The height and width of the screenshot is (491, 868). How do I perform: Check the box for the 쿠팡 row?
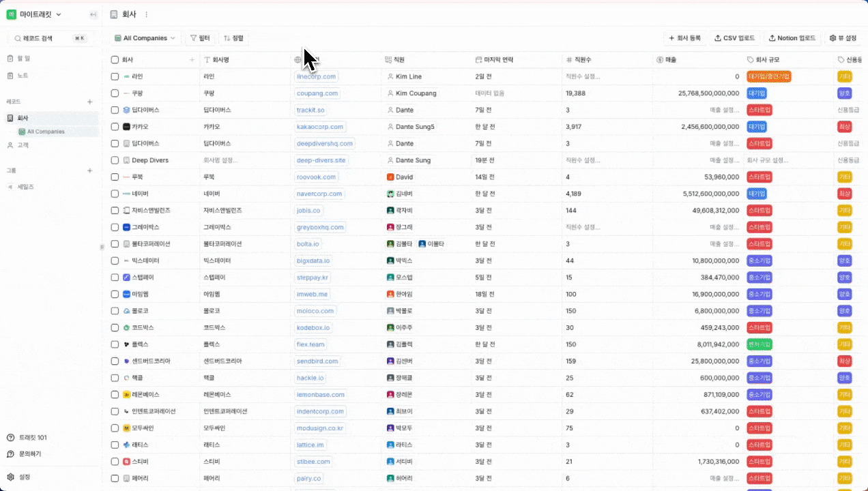pyautogui.click(x=115, y=93)
